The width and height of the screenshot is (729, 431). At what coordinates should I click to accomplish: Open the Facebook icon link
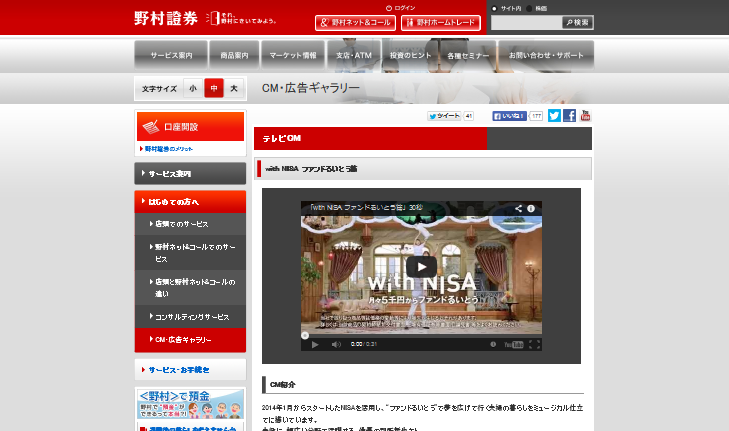[x=570, y=115]
